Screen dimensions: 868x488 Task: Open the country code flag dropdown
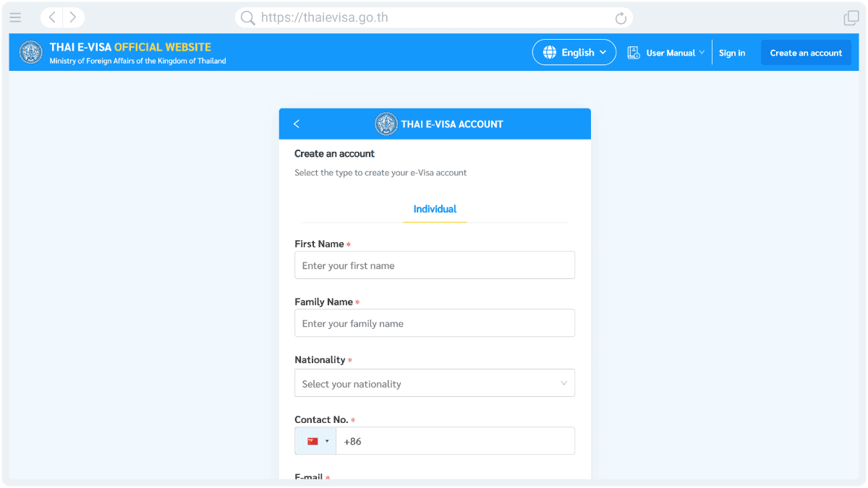pyautogui.click(x=315, y=440)
